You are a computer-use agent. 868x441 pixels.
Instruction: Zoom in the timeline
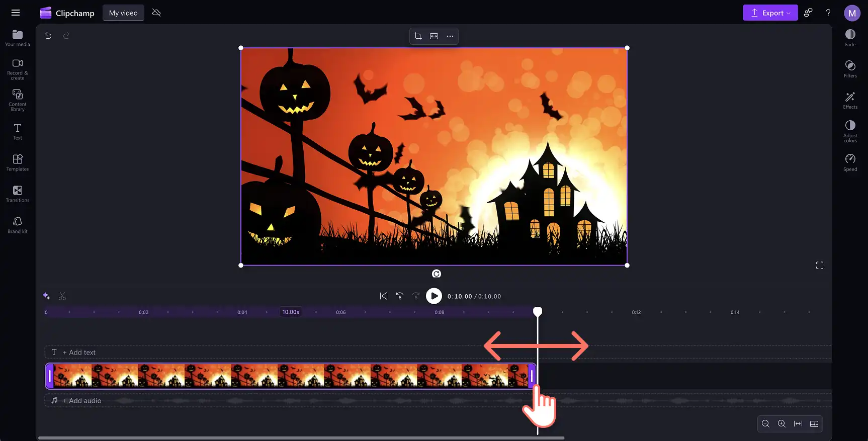(x=782, y=424)
